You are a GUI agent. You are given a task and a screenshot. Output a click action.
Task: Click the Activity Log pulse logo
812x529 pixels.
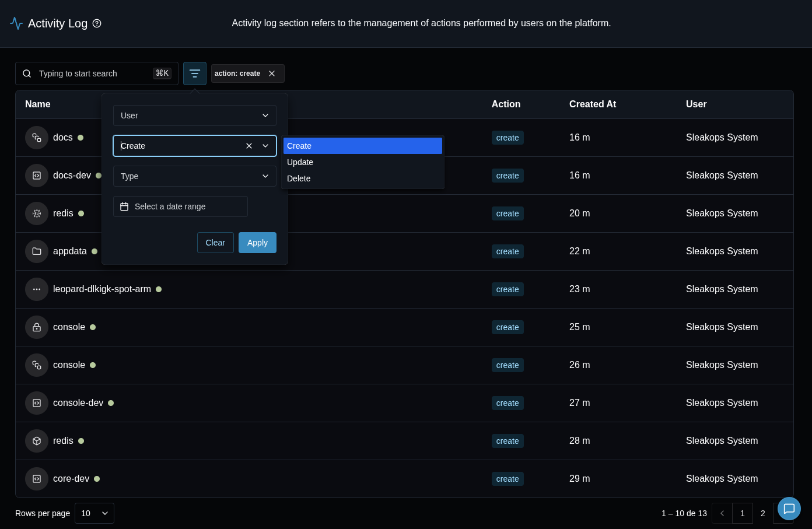point(16,23)
